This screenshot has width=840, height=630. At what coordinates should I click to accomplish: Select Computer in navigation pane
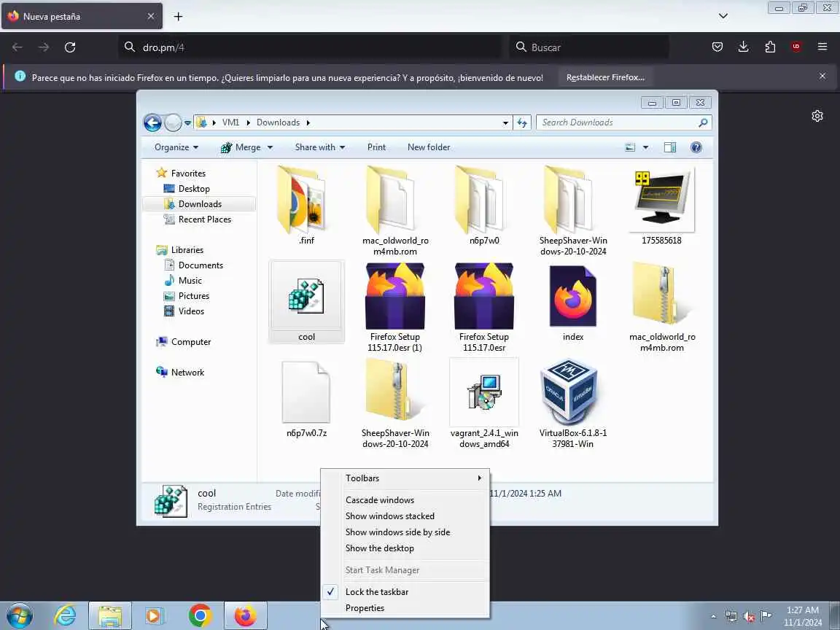pyautogui.click(x=191, y=342)
